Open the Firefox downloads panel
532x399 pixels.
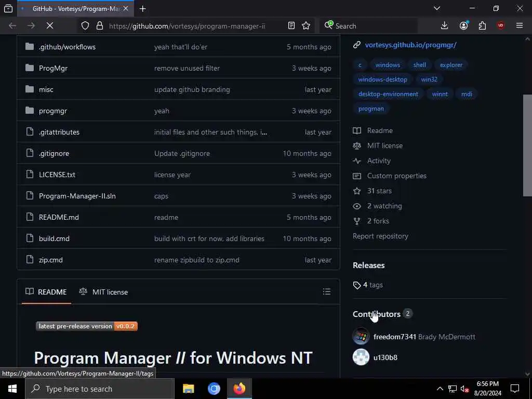tap(445, 25)
